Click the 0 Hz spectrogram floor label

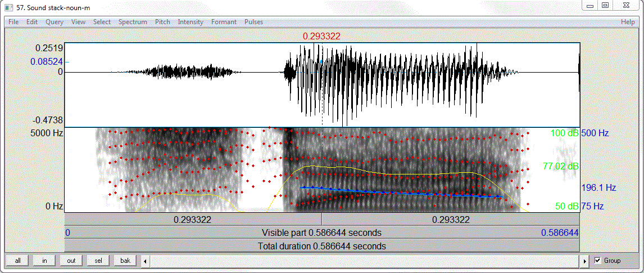[53, 206]
